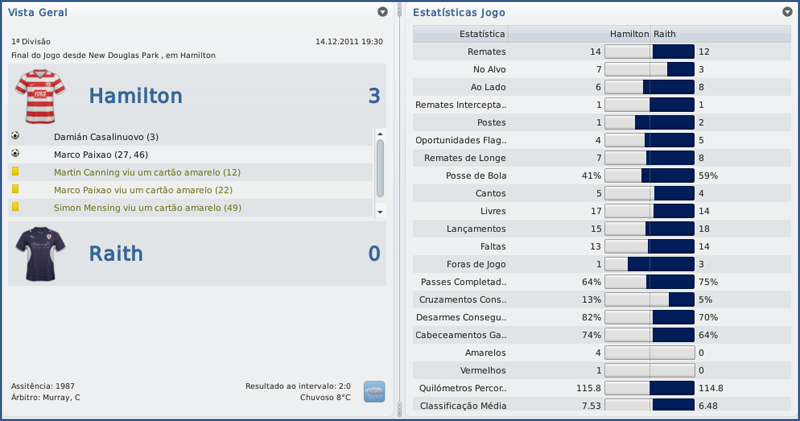Open the Estatísticas Jogo panel dropdown arrow
Image resolution: width=800 pixels, height=421 pixels.
788,12
